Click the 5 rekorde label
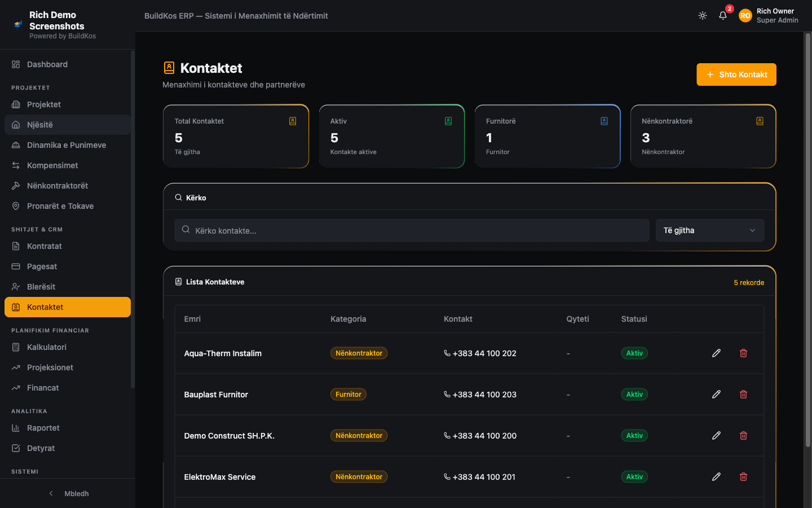Viewport: 812px width, 508px height. (749, 282)
